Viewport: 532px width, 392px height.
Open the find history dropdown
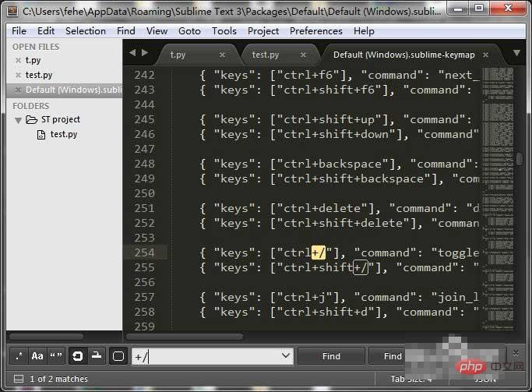[284, 356]
